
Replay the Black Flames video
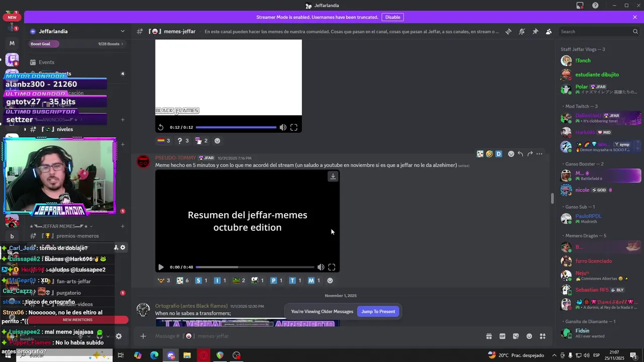point(160,127)
